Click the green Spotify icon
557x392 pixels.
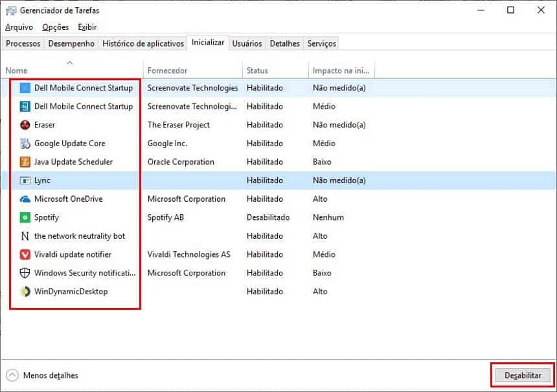(x=25, y=217)
